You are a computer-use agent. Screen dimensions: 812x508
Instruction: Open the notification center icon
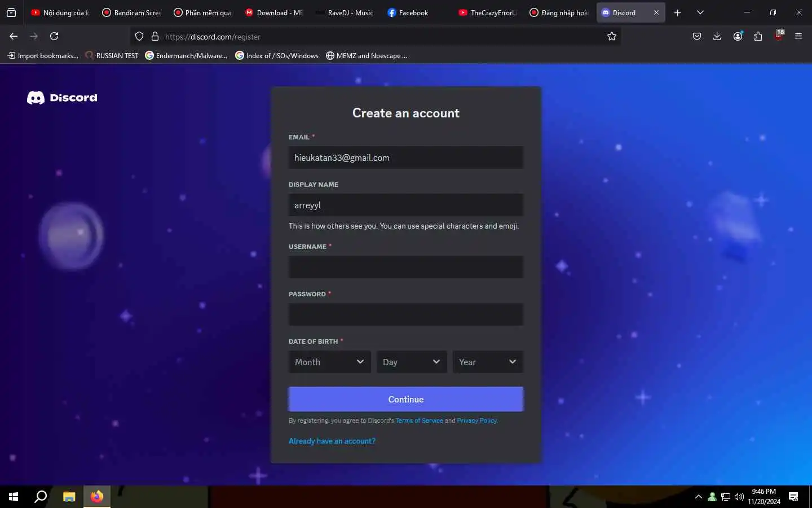pyautogui.click(x=793, y=497)
